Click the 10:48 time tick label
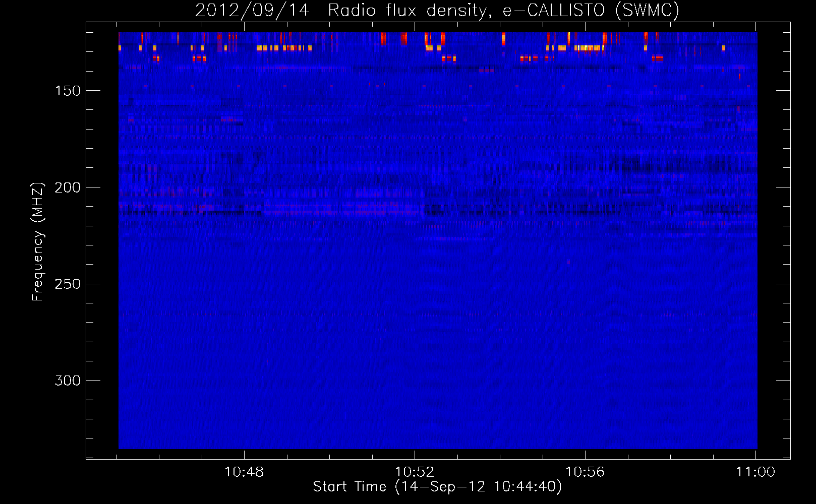Screen dimensions: 816x504 244,472
